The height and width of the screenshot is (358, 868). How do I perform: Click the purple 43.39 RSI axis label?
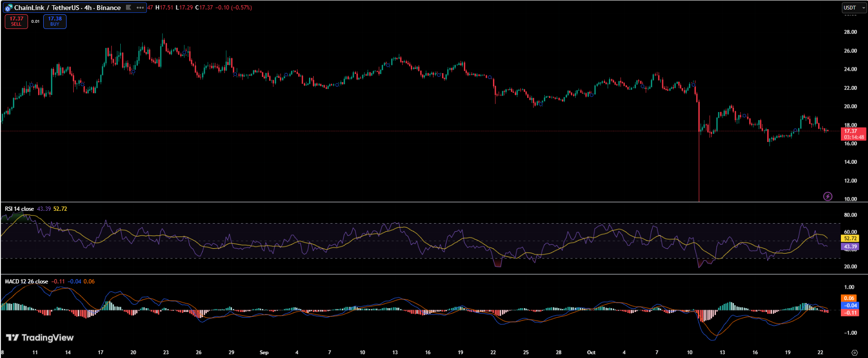pos(850,246)
